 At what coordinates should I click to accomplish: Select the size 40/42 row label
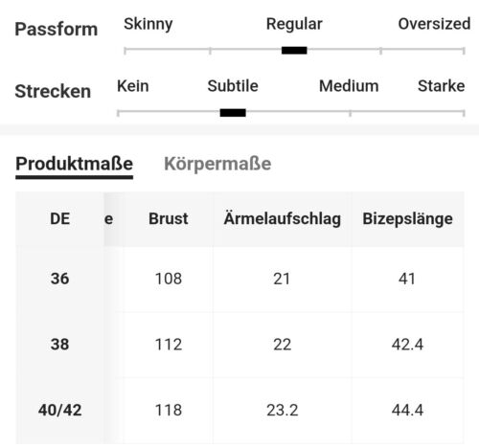59,411
